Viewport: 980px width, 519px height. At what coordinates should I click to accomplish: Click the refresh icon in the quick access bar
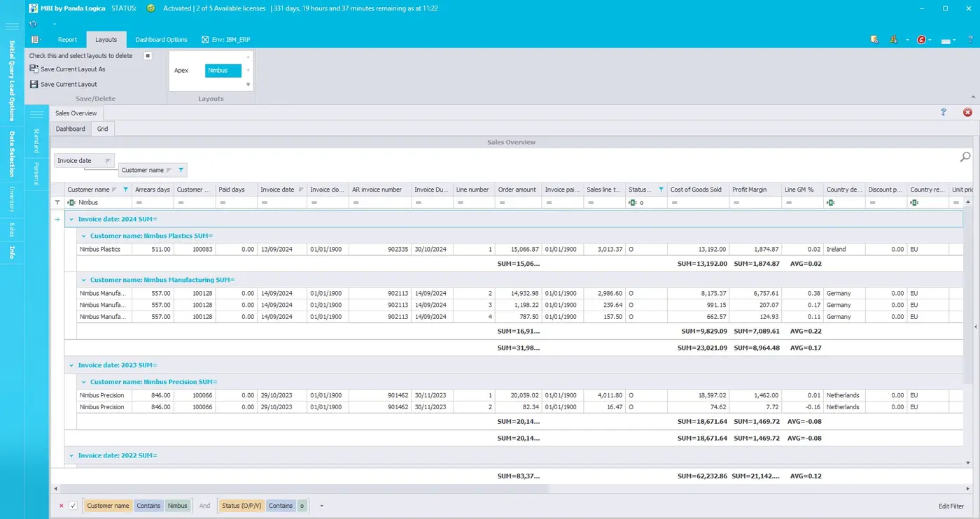(x=33, y=24)
